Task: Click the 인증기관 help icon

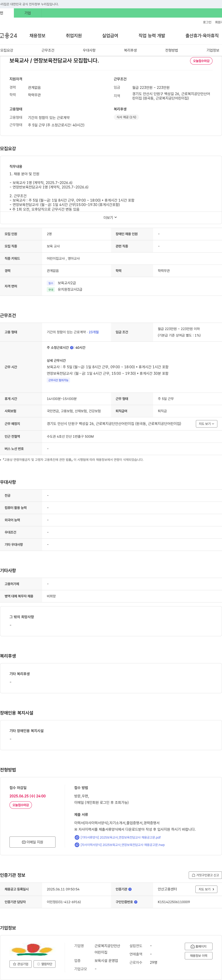Action: coord(130,889)
